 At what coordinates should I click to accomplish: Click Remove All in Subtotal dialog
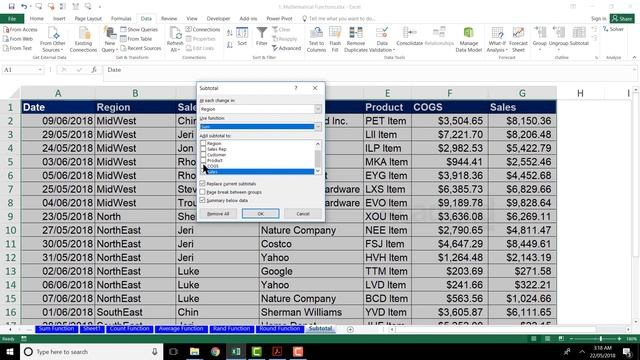(x=218, y=213)
